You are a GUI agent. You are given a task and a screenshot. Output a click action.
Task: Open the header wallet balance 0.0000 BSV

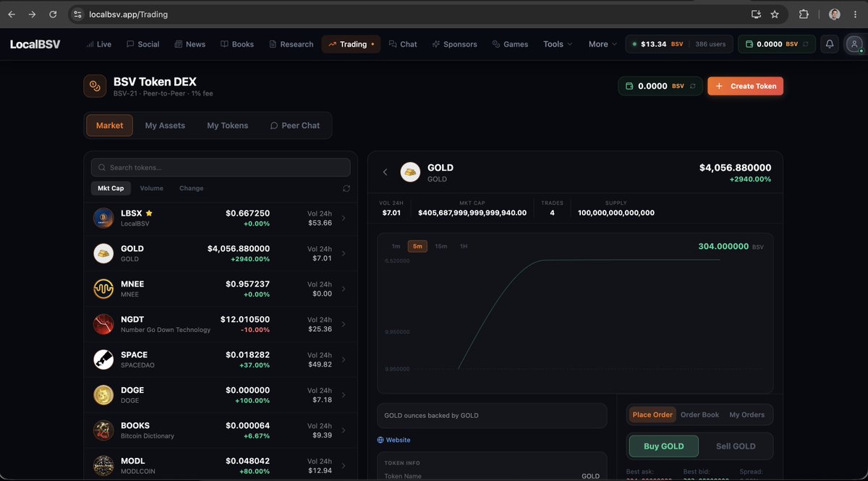[x=777, y=44]
